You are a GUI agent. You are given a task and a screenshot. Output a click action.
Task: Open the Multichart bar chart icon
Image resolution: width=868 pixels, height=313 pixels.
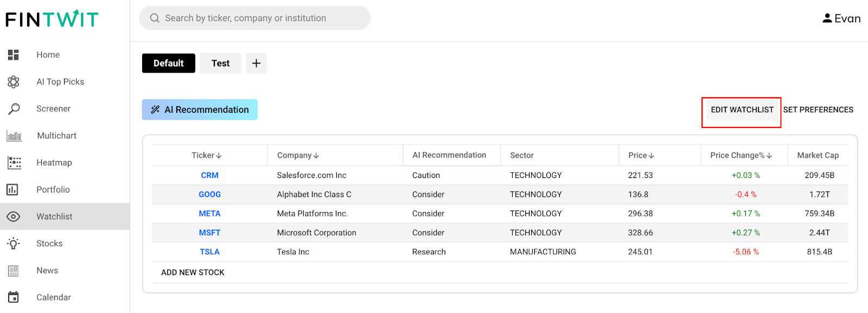[x=14, y=136]
